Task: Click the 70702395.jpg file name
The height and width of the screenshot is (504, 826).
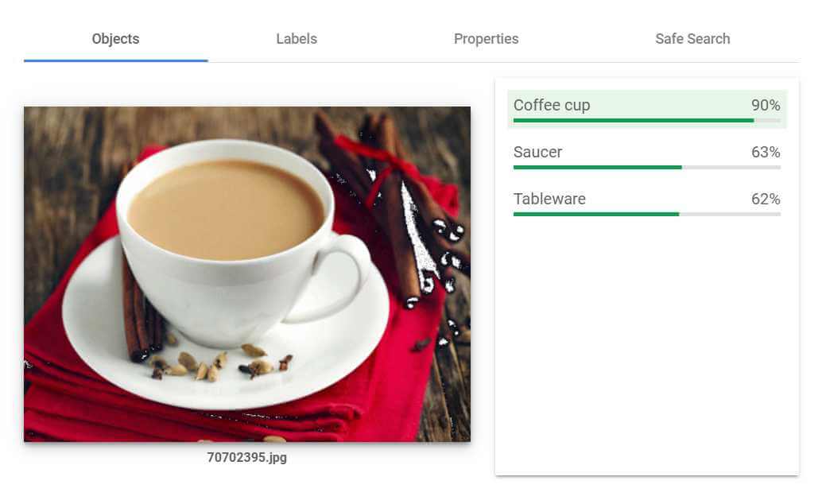Action: tap(246, 457)
